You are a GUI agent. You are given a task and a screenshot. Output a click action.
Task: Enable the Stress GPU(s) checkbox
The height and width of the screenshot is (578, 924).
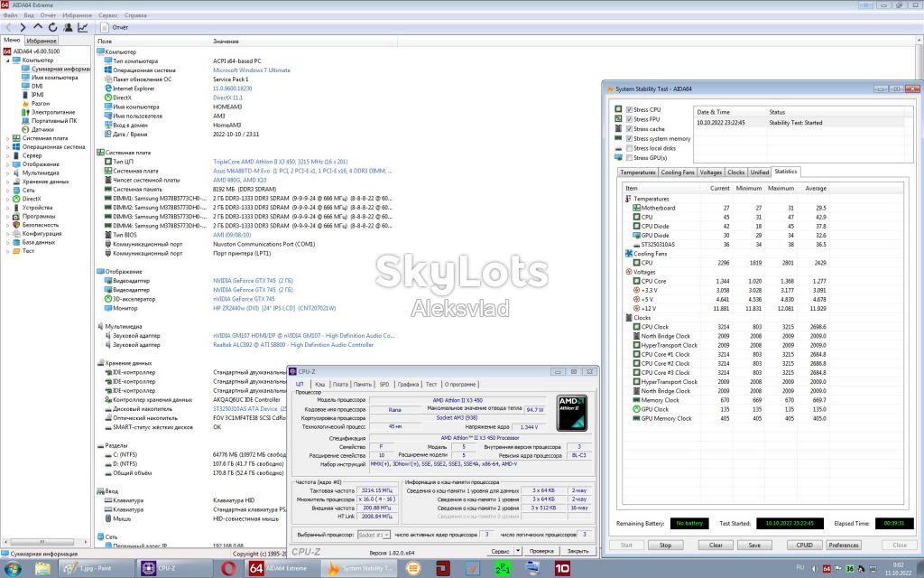click(629, 157)
